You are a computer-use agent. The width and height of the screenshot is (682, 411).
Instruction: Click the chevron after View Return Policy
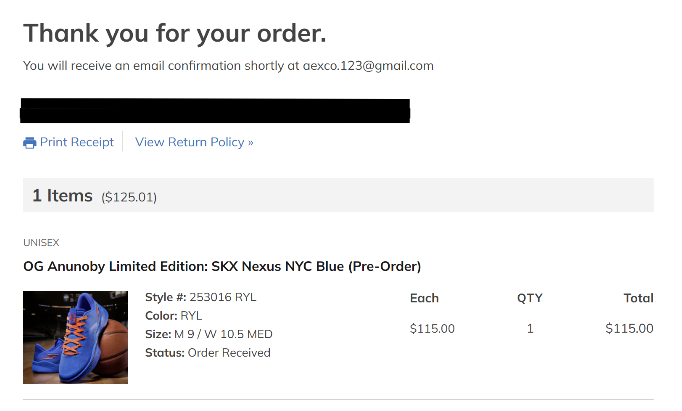coord(251,143)
